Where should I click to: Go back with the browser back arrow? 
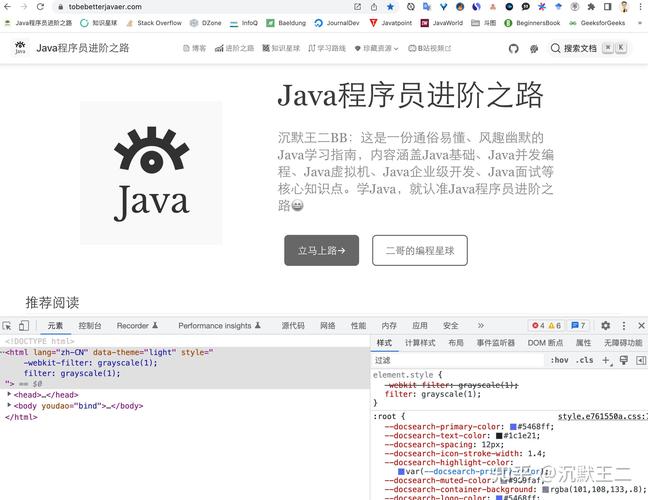point(7,7)
